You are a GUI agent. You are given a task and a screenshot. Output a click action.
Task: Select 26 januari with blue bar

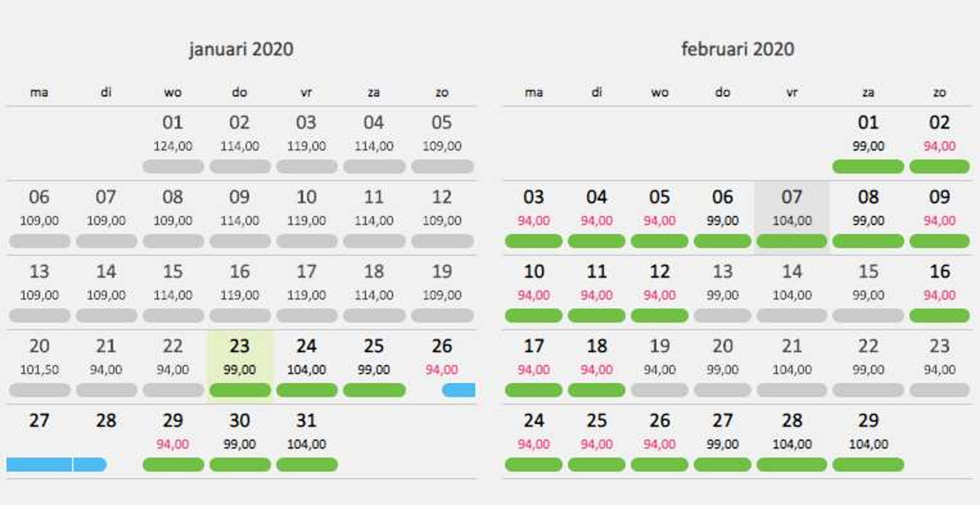coord(442,364)
